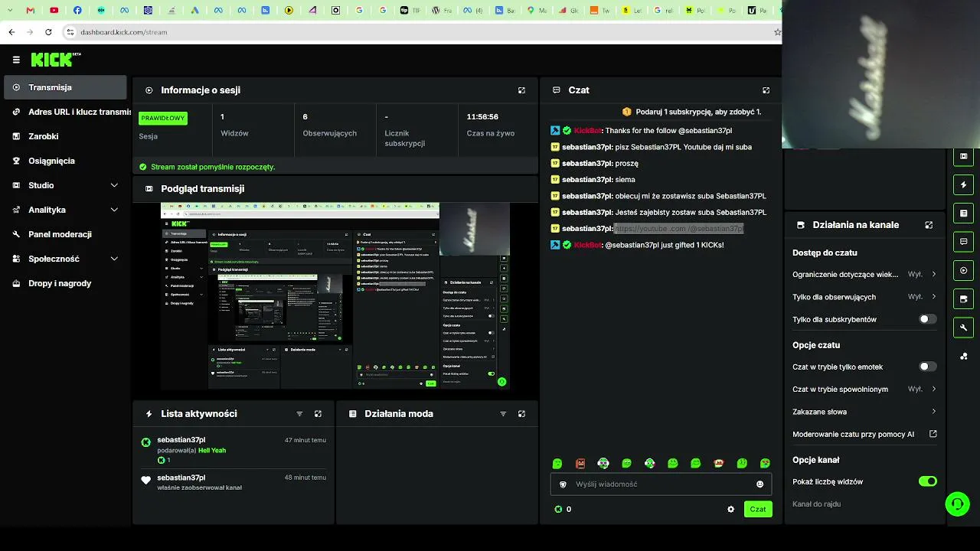Switch to the YouTube browser tab
The height and width of the screenshot is (551, 980).
point(54,11)
